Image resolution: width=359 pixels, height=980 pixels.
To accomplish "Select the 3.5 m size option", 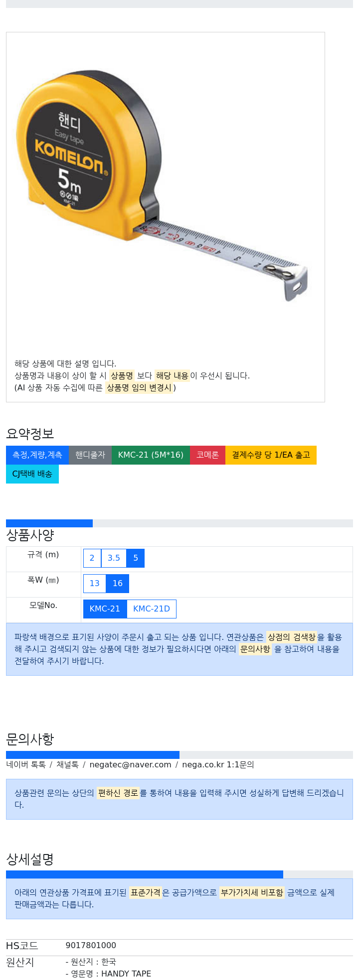I will tap(114, 558).
